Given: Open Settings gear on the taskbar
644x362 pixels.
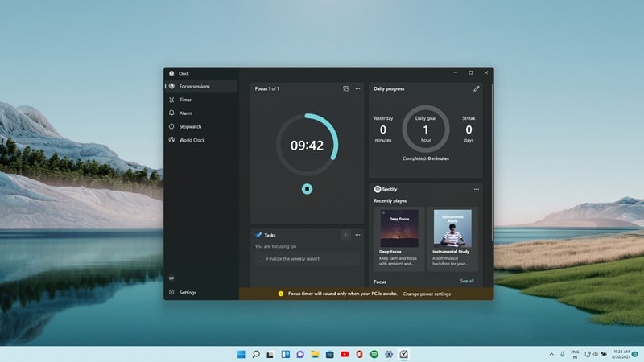Looking at the screenshot, I should tap(389, 354).
